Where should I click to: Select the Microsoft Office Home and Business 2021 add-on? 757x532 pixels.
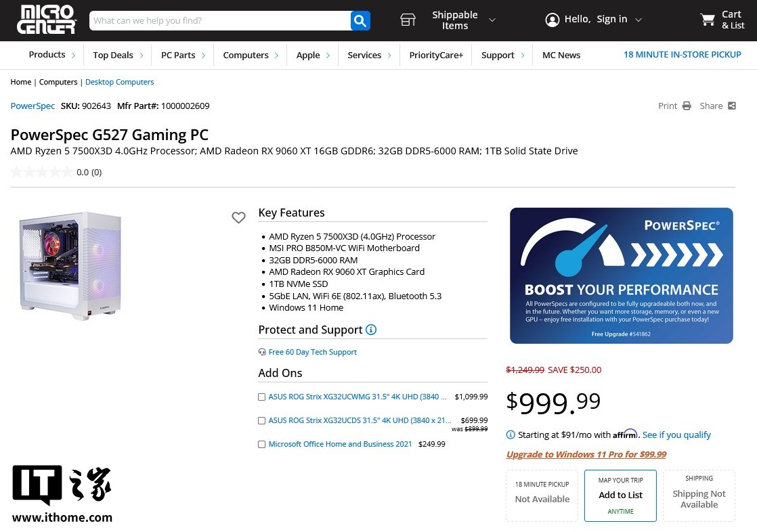pyautogui.click(x=261, y=444)
